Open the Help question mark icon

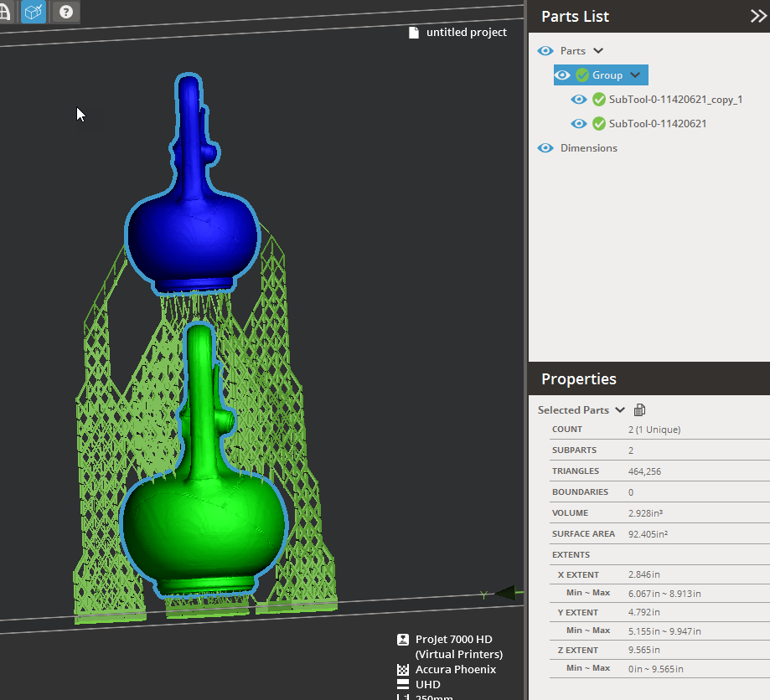(65, 12)
